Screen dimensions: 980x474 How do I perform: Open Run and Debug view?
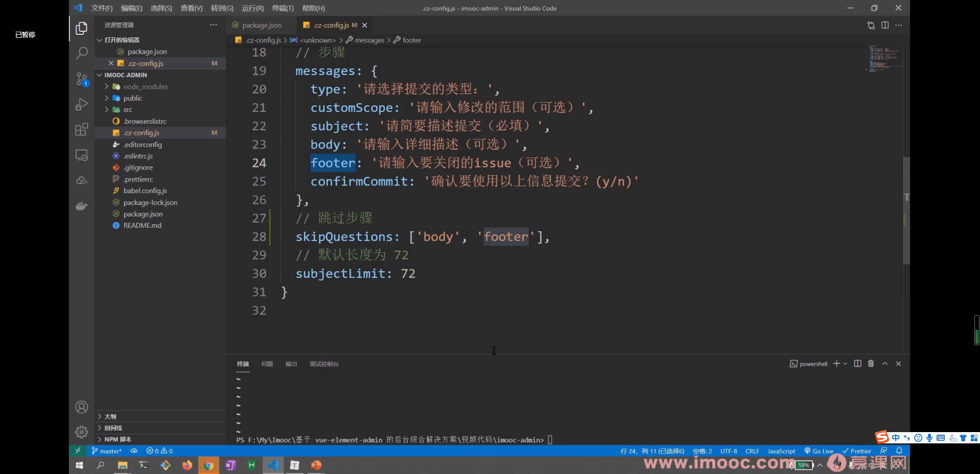(82, 104)
